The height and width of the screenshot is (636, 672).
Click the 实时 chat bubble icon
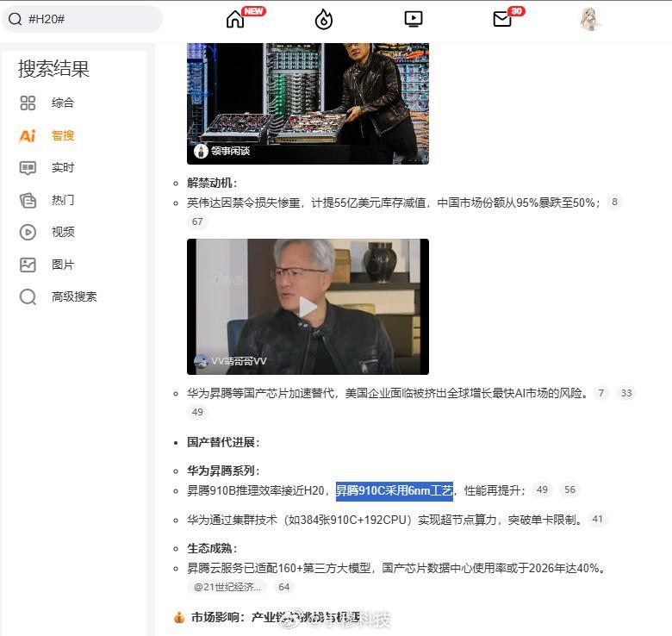[28, 167]
